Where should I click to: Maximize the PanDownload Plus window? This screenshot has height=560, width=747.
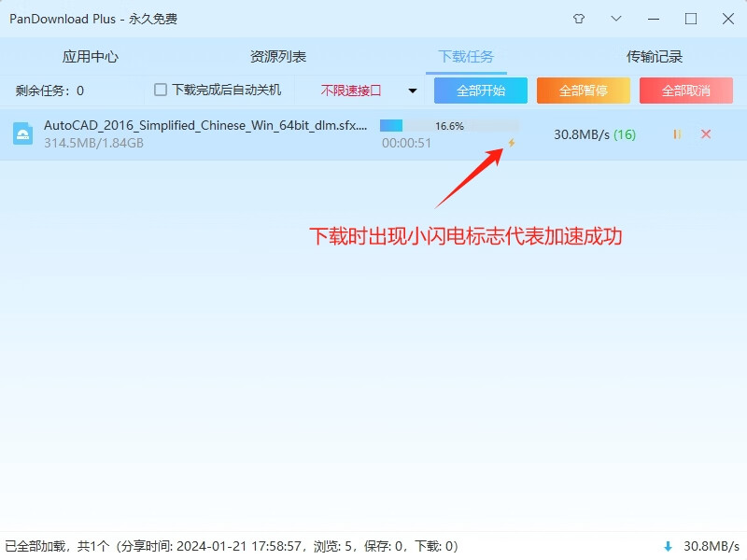click(691, 19)
